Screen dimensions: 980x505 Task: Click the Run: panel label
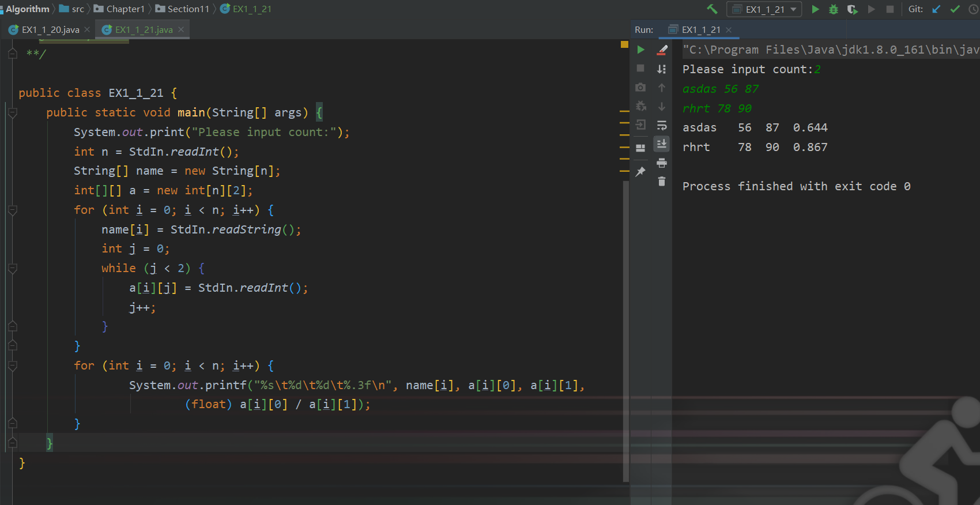[x=644, y=30]
